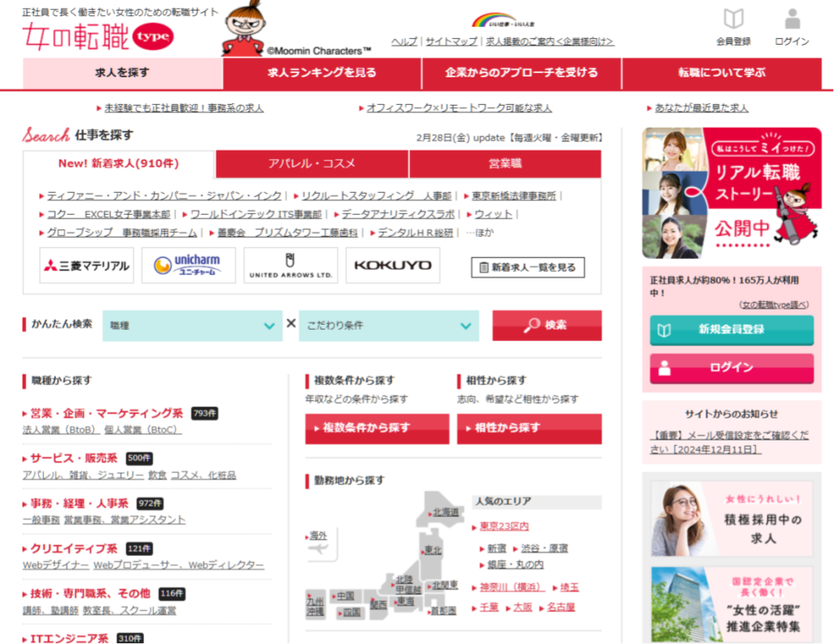Clear selection with the X between dropdowns

tap(291, 324)
